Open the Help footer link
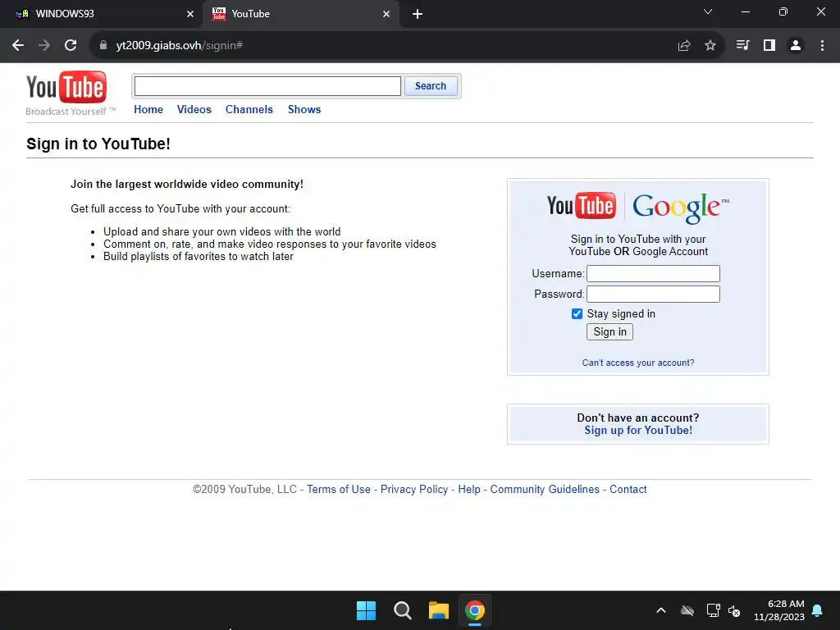Screen dimensions: 840x630 click(x=469, y=489)
